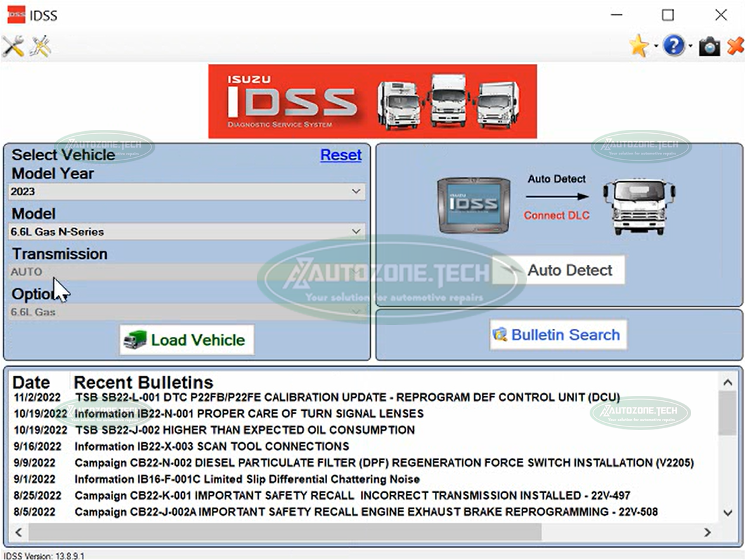Click the wrench and screwdriver tools icon
Screen dimensions: 745x560
[13, 46]
